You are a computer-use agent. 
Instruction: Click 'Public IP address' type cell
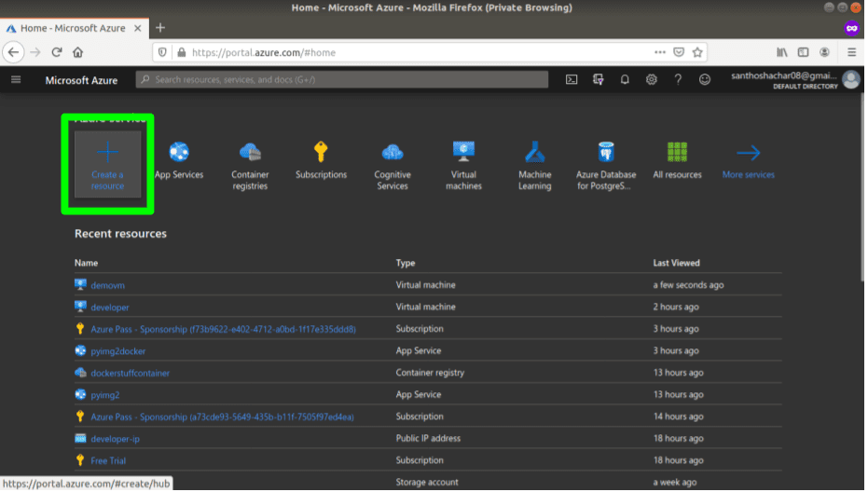(429, 440)
